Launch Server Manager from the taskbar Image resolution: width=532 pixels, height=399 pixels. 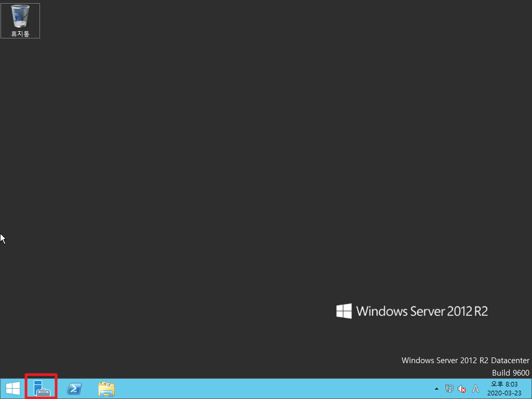pyautogui.click(x=42, y=389)
